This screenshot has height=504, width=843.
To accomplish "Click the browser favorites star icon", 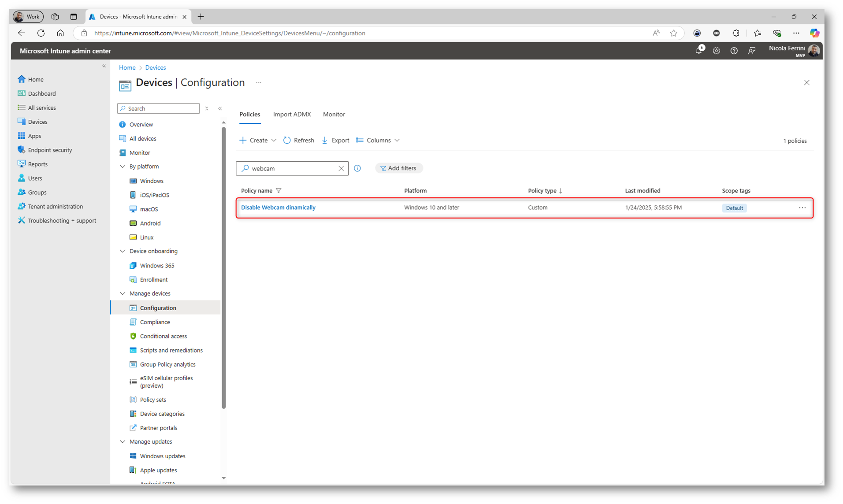I will click(x=673, y=33).
